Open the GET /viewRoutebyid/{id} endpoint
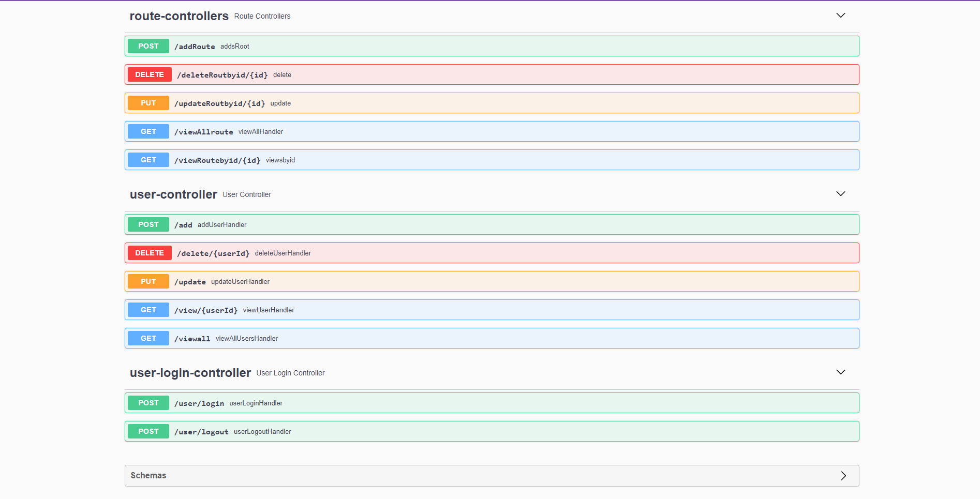 (x=492, y=160)
